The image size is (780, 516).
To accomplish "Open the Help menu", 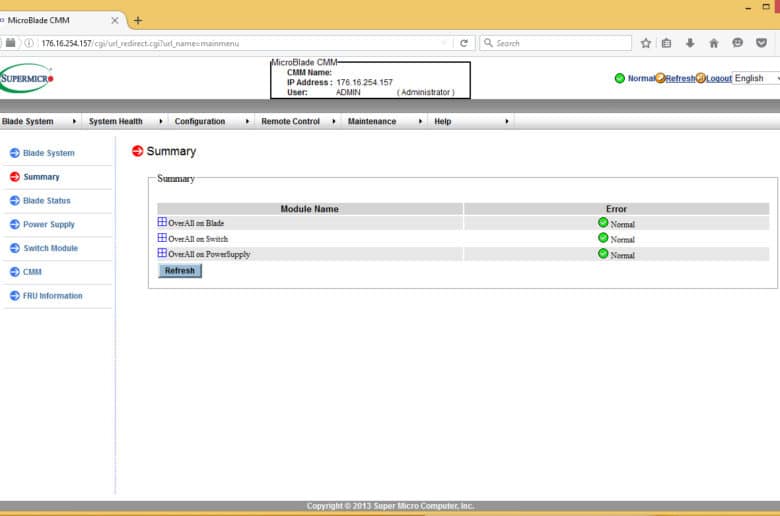I will coord(471,121).
